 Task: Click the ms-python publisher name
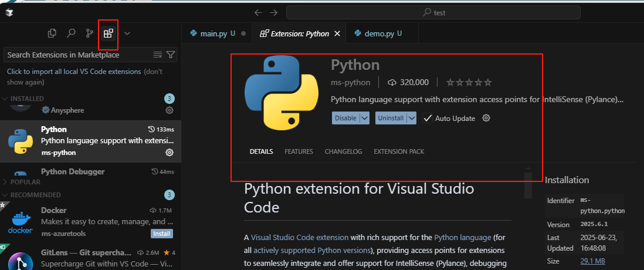click(350, 83)
